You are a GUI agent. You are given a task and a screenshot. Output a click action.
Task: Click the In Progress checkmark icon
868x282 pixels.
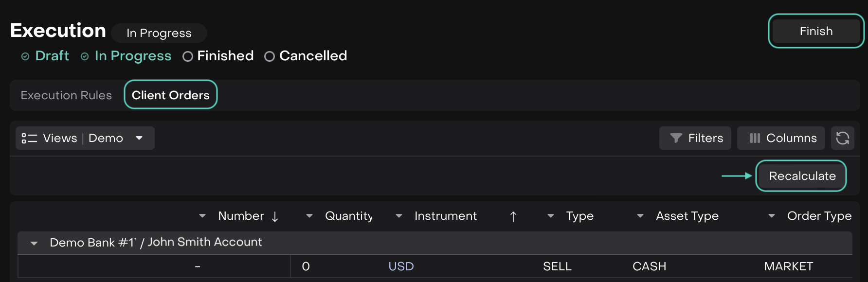click(x=85, y=56)
